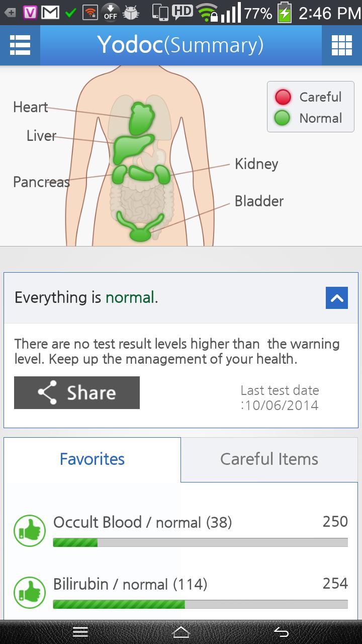The image size is (362, 644).
Task: Select the Pancreas label on diagram
Action: pyautogui.click(x=41, y=182)
